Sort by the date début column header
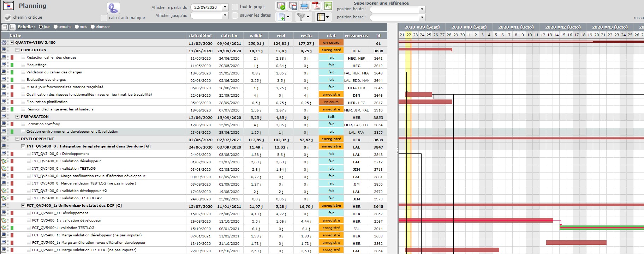The width and height of the screenshot is (644, 254). click(200, 35)
